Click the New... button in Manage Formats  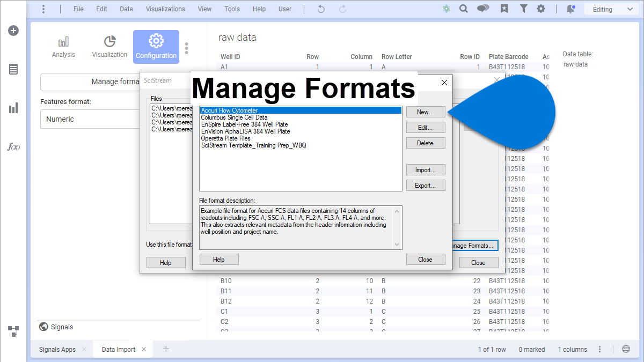click(426, 112)
